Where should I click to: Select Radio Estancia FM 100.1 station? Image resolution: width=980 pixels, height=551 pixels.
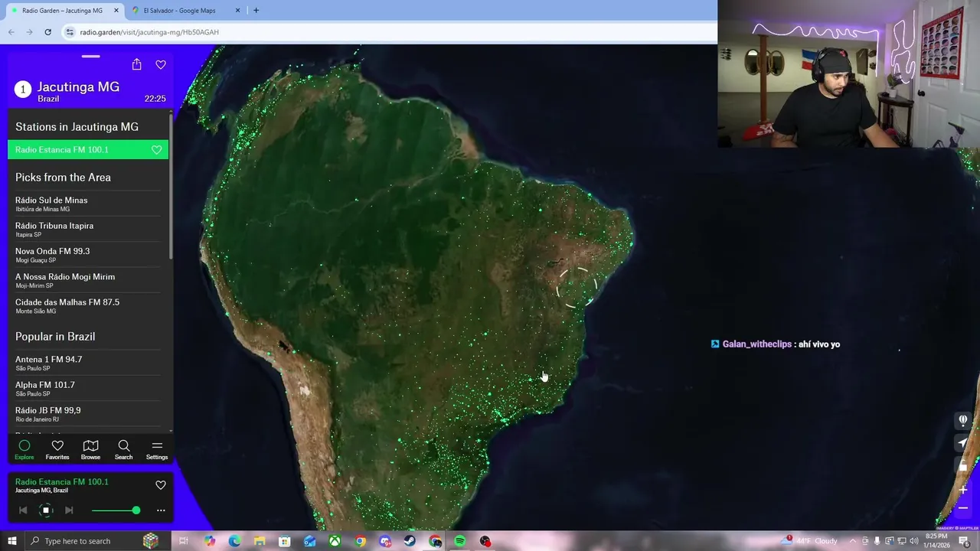point(88,150)
